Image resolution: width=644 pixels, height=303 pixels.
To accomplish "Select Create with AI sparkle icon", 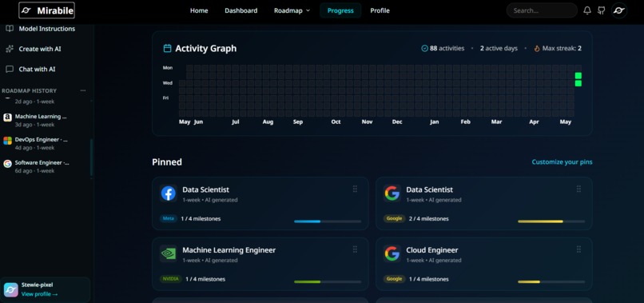I will point(10,49).
